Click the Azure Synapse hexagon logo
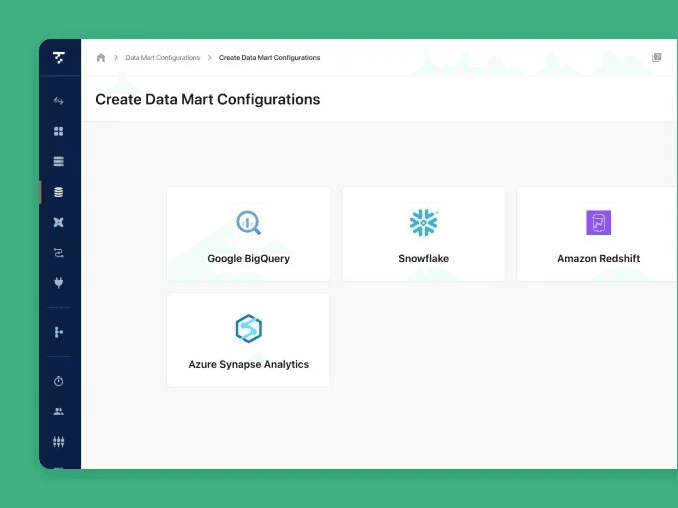Viewport: 678px width, 508px height. (249, 329)
